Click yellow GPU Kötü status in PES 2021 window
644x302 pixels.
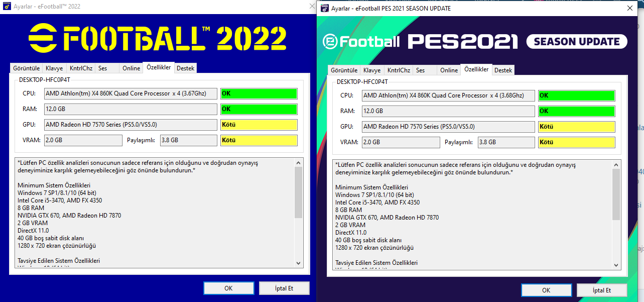[x=577, y=127]
